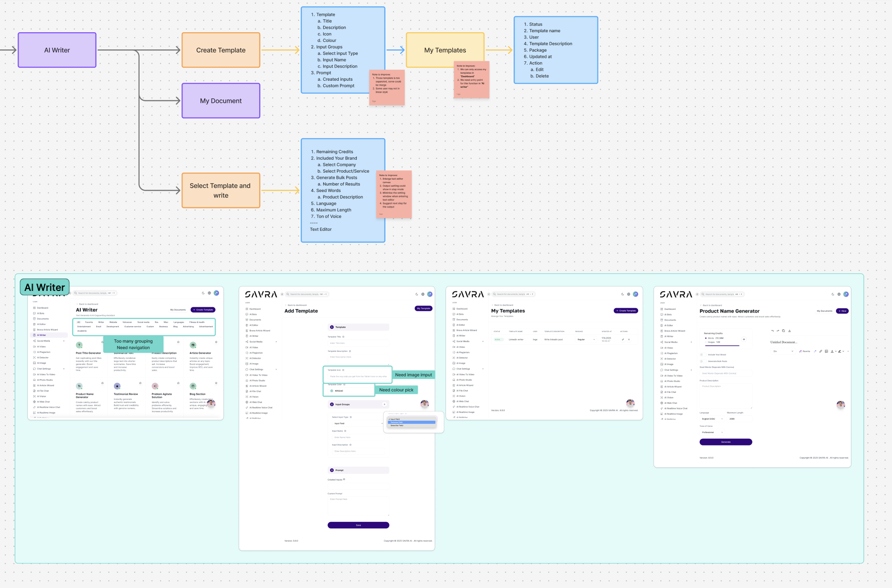
Task: Download document icon in editor toolbar
Action: (790, 331)
